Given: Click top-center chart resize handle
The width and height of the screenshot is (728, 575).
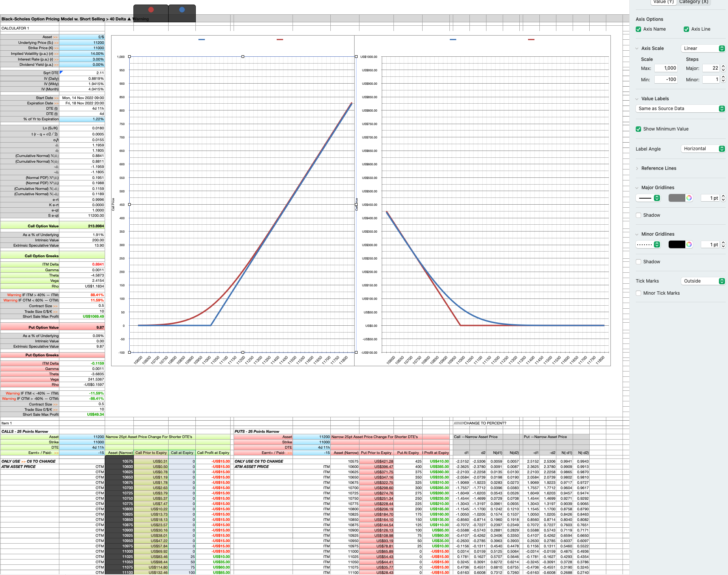Looking at the screenshot, I should tap(243, 56).
